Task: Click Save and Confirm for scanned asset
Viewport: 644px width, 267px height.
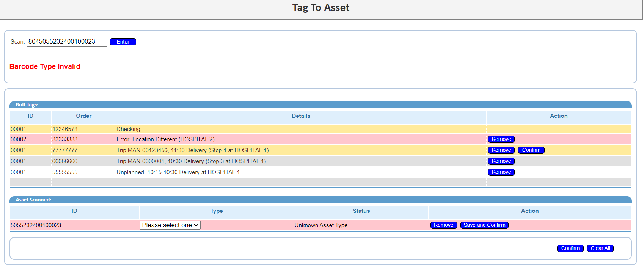Action: tap(484, 225)
